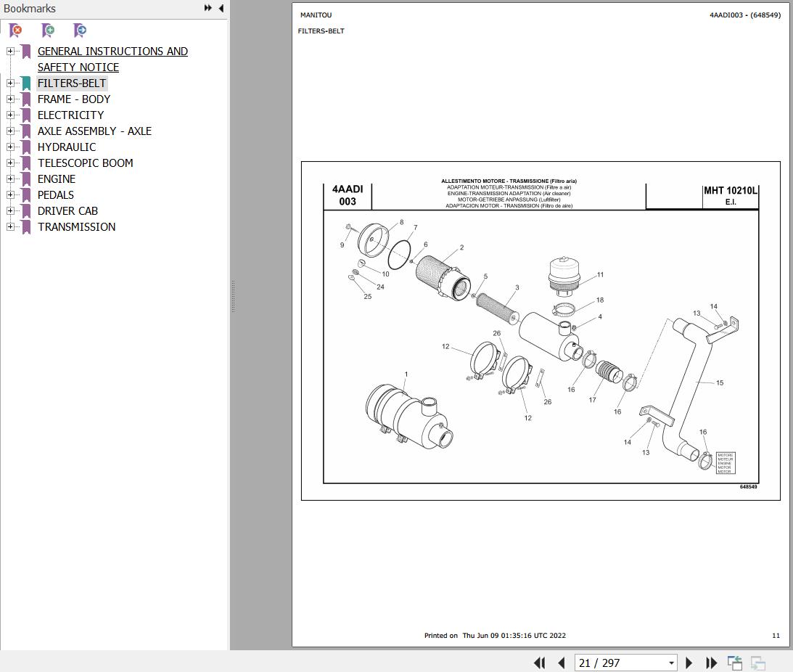Viewport: 793px width, 672px height.
Task: Click the 4AADI 003 diagram code
Action: 348,195
